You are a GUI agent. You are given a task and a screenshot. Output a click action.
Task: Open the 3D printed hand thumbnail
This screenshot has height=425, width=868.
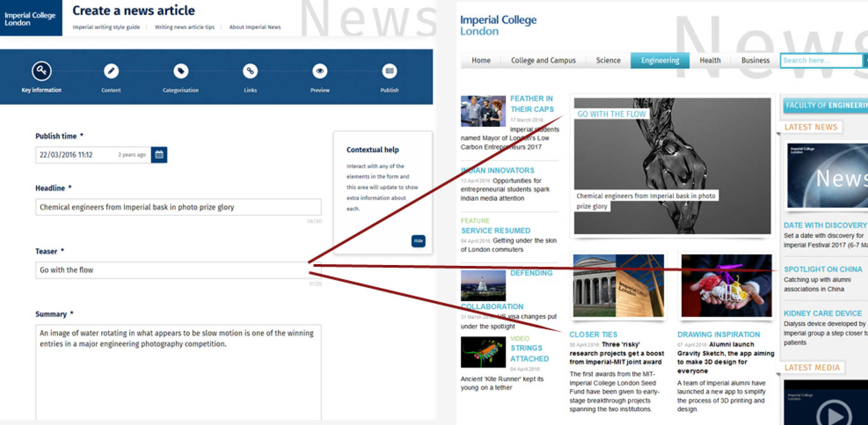click(726, 286)
